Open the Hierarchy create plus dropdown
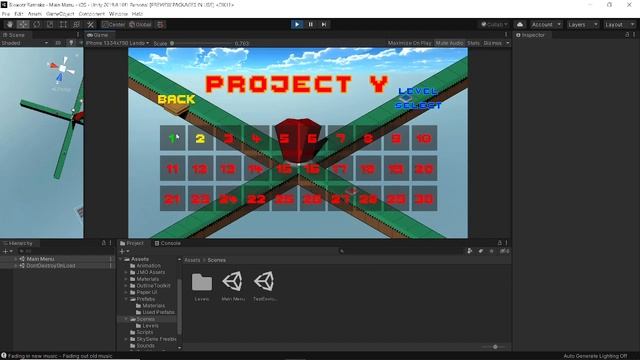Viewport: 640px width, 360px height. coord(8,251)
